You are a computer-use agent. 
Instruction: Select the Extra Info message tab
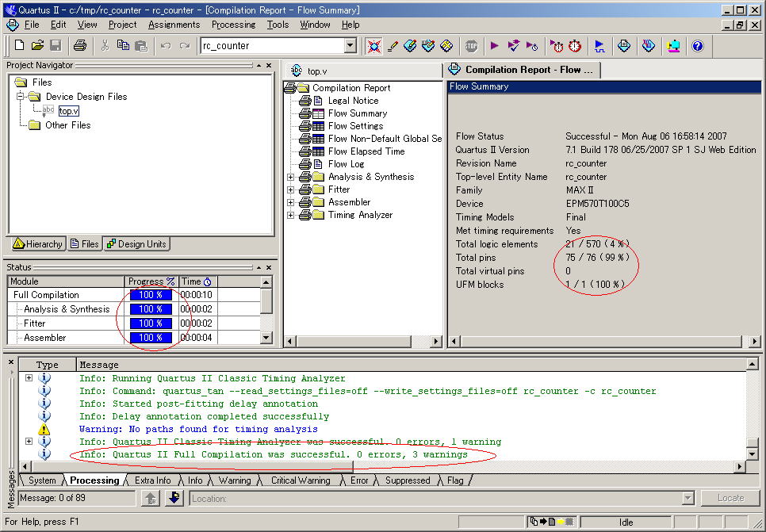(x=152, y=480)
